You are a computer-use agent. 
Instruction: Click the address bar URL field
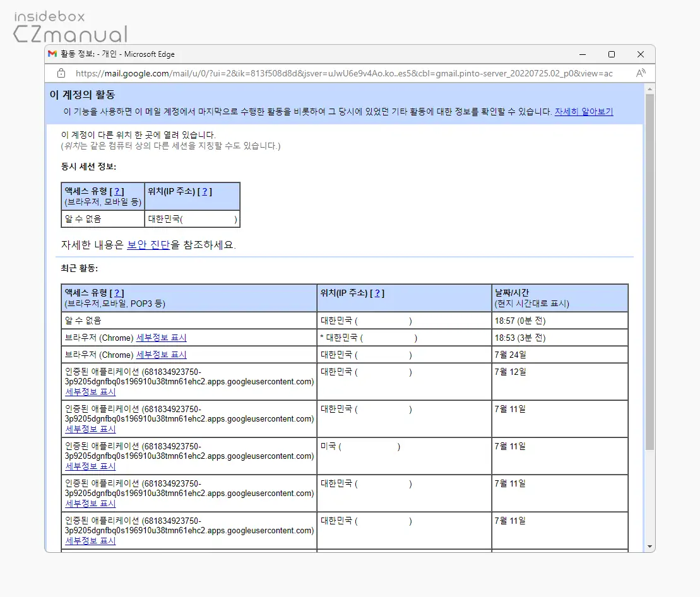point(344,73)
